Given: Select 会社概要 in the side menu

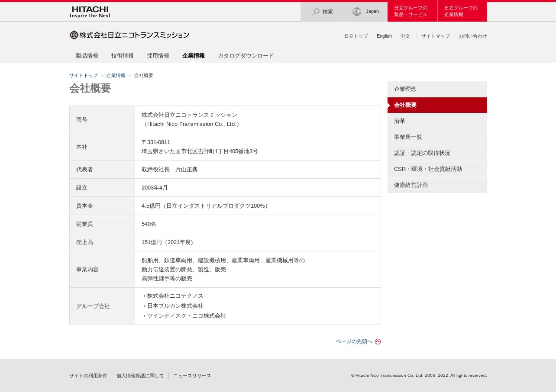Looking at the screenshot, I should click(x=437, y=105).
